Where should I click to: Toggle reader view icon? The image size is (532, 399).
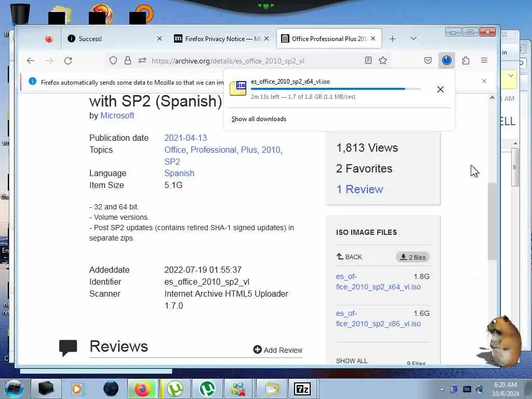(x=368, y=61)
